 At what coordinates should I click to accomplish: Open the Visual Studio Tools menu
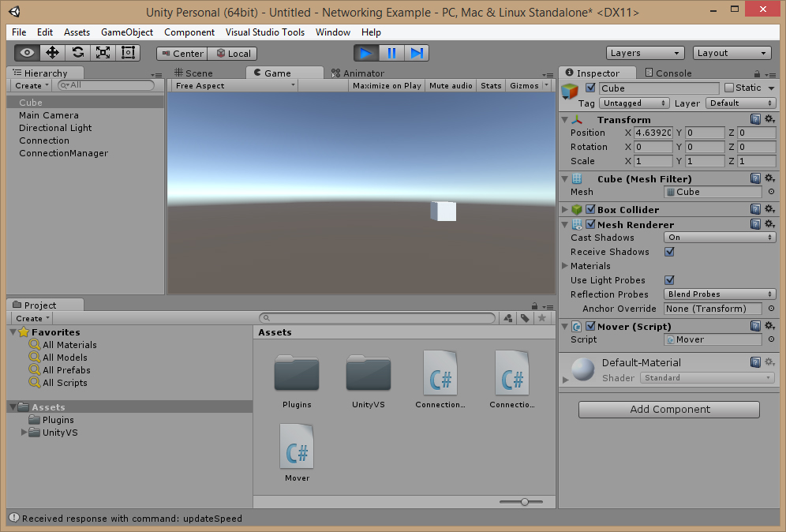(264, 32)
